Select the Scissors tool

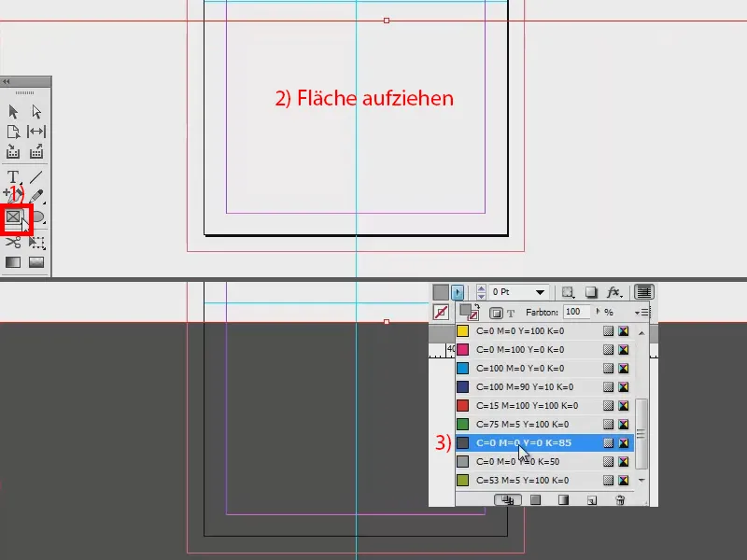[13, 243]
